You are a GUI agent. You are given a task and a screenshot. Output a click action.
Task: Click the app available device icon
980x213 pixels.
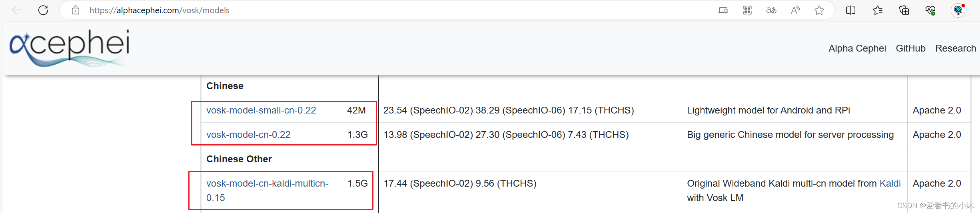723,10
